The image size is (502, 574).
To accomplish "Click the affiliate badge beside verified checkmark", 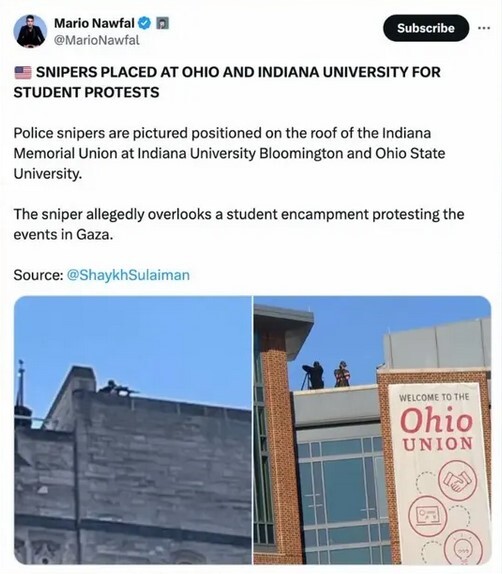I will (162, 23).
